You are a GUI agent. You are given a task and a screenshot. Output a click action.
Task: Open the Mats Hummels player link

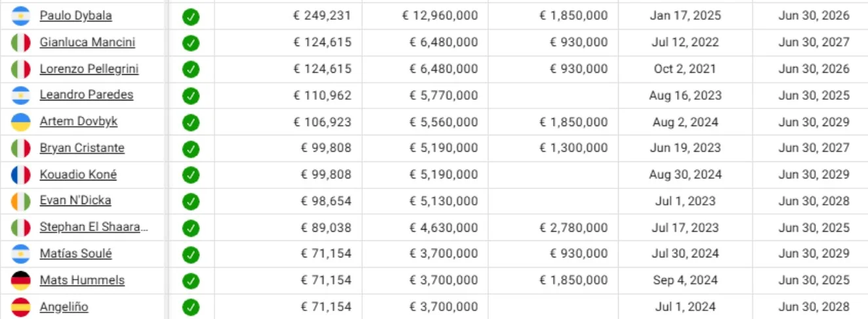(x=82, y=280)
